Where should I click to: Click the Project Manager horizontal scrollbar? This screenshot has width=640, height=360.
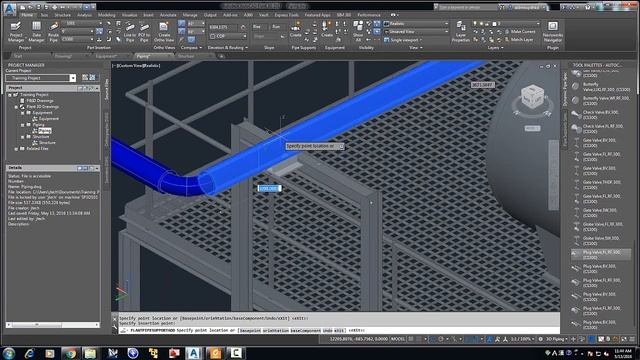click(x=53, y=325)
